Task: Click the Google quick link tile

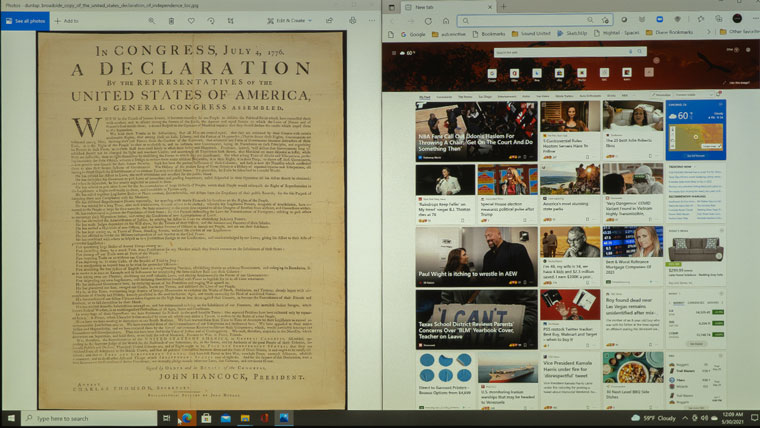Action: (x=492, y=74)
